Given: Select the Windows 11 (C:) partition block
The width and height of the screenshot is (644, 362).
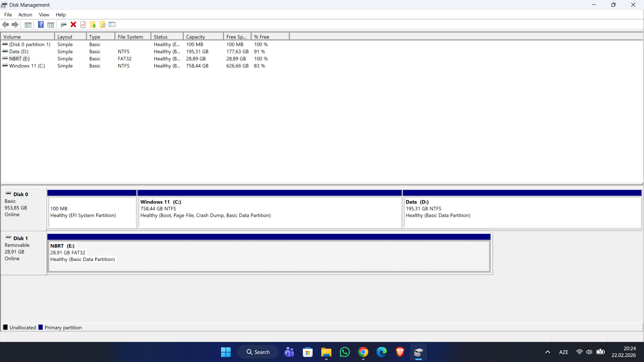Looking at the screenshot, I should (270, 209).
